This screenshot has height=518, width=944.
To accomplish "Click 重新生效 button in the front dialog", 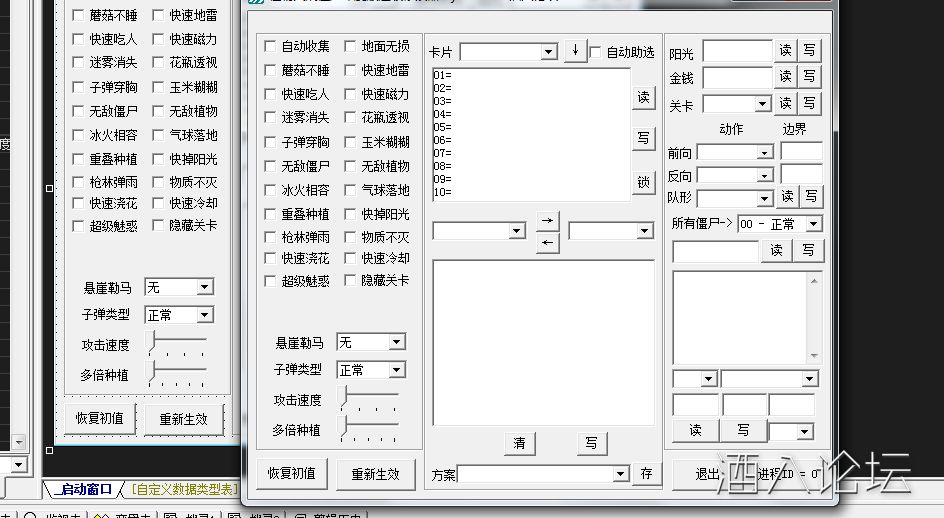I will [375, 474].
